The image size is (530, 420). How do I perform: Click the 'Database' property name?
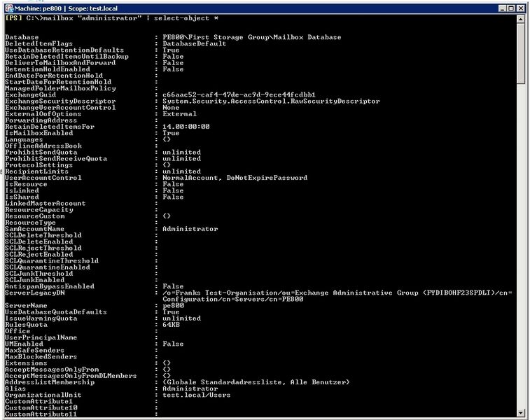pos(22,37)
